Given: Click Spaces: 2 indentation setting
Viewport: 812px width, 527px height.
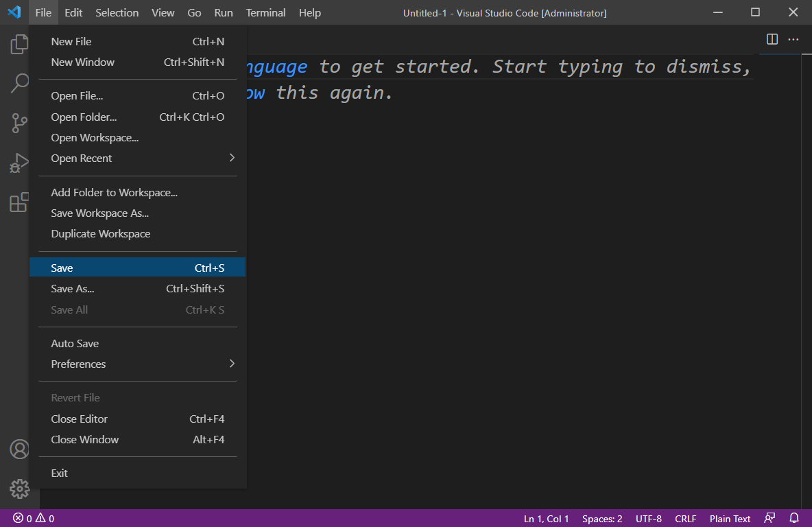Looking at the screenshot, I should (x=601, y=518).
